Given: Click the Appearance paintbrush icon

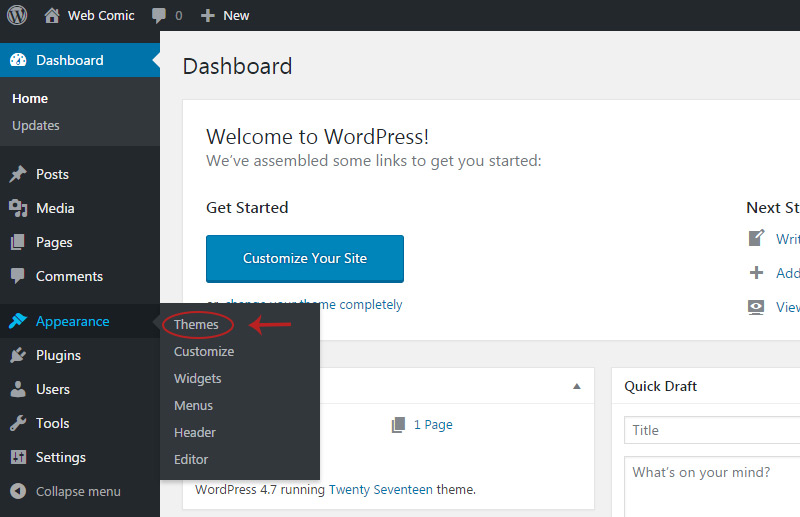Looking at the screenshot, I should 18,321.
